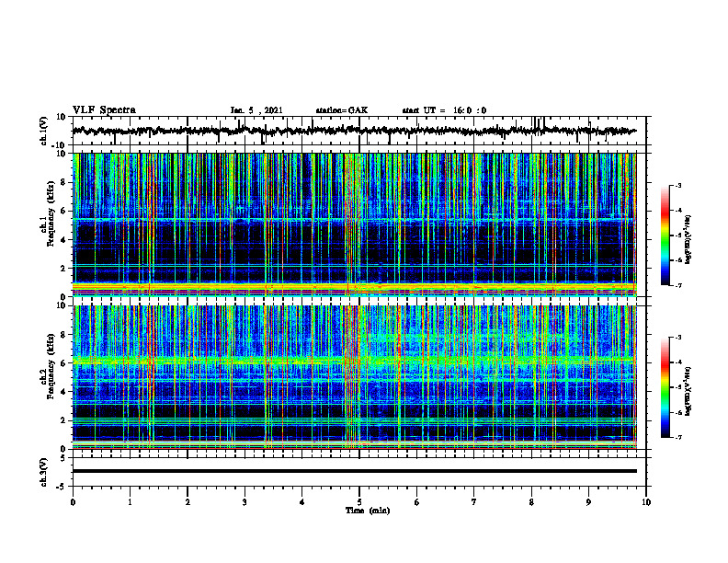Click time axis tick label "2"
This screenshot has width=728, height=563.
pos(188,502)
